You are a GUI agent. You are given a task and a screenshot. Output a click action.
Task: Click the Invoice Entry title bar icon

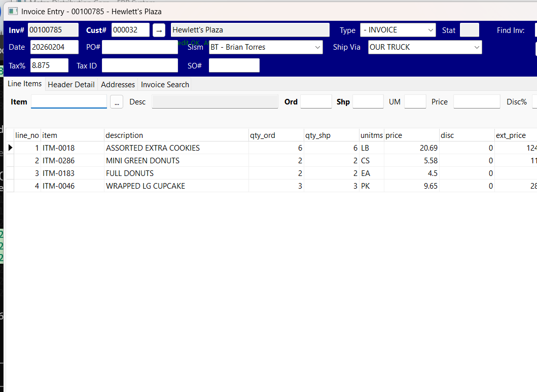click(14, 11)
